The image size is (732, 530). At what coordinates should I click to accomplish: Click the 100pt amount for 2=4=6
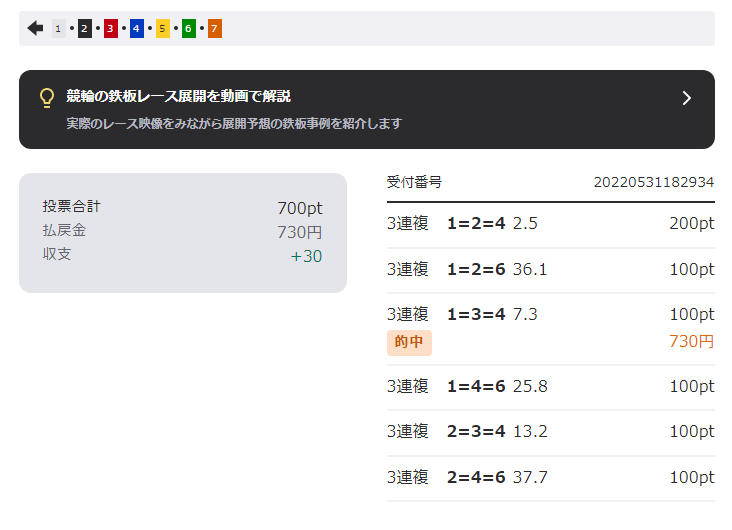(x=692, y=477)
